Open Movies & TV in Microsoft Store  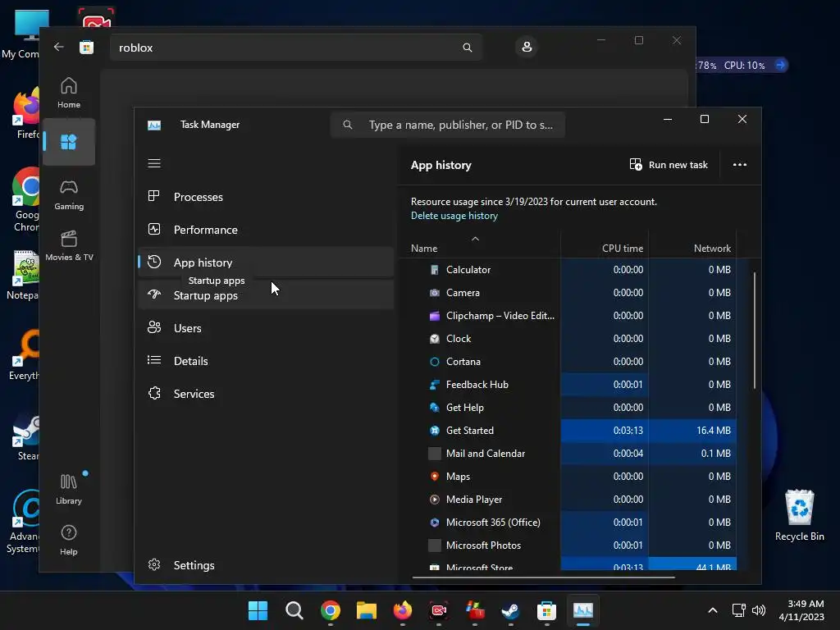[69, 246]
